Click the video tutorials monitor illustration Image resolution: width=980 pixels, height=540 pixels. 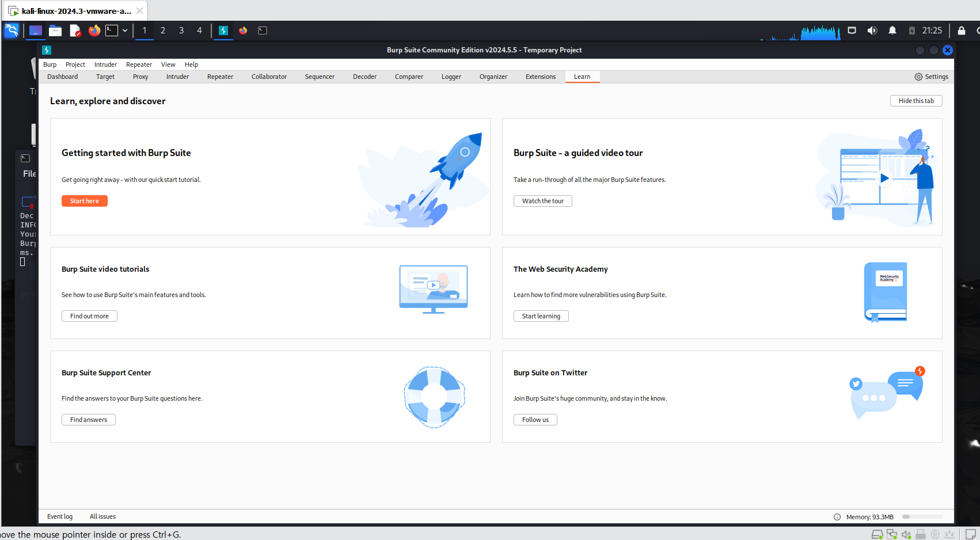[434, 289]
